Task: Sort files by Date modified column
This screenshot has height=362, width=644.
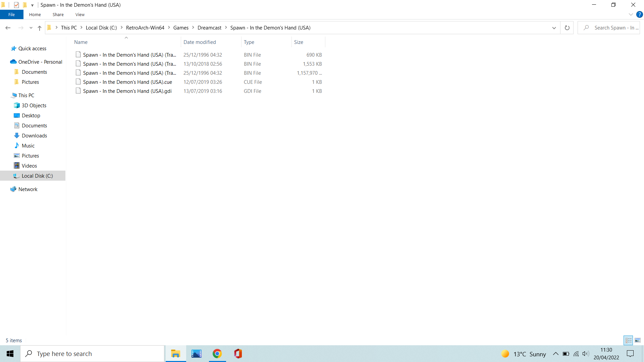Action: tap(211, 42)
